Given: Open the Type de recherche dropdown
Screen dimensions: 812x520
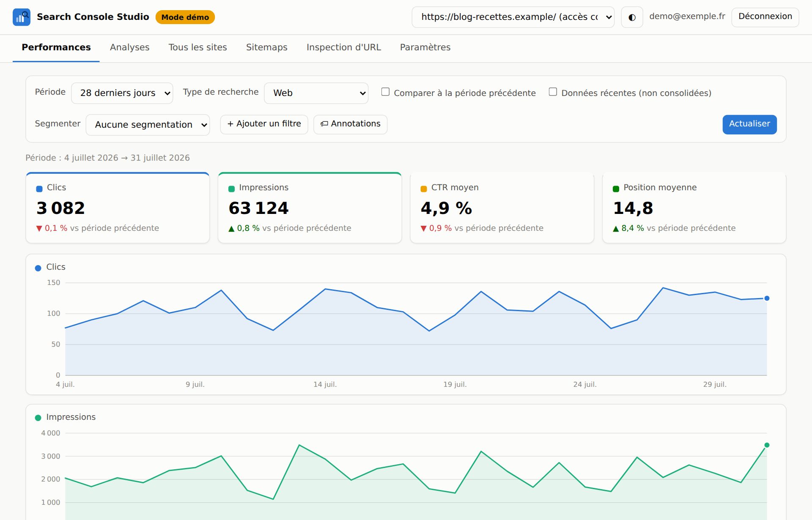Looking at the screenshot, I should [316, 93].
